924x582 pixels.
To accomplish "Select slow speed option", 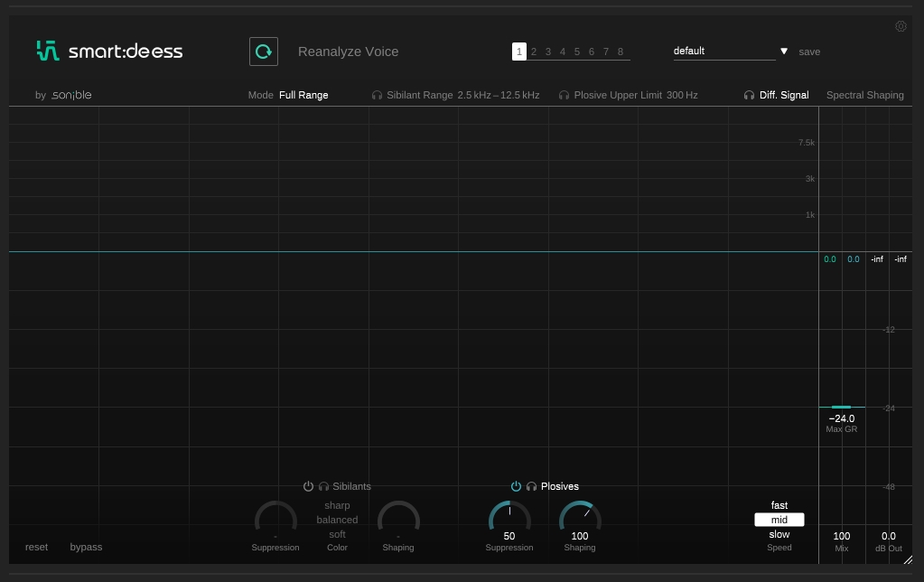I will (x=779, y=534).
